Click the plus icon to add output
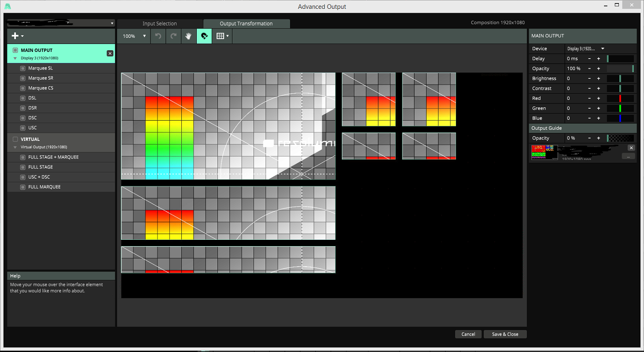This screenshot has height=352, width=644. pos(15,36)
